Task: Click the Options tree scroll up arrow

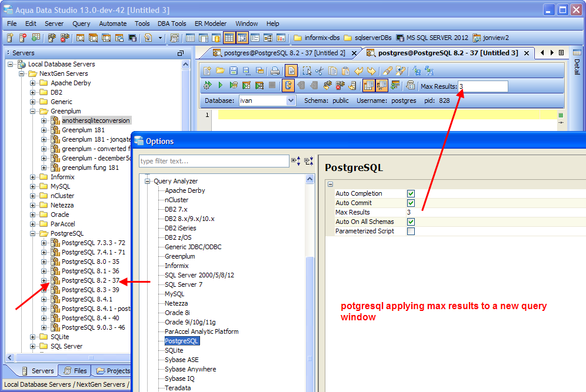Action: coord(310,179)
